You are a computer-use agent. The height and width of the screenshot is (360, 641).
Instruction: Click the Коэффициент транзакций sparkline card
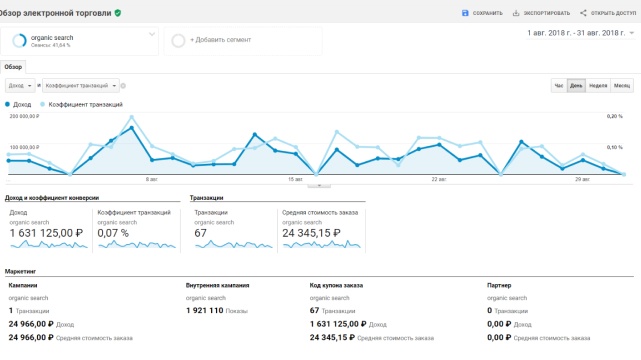pyautogui.click(x=137, y=230)
